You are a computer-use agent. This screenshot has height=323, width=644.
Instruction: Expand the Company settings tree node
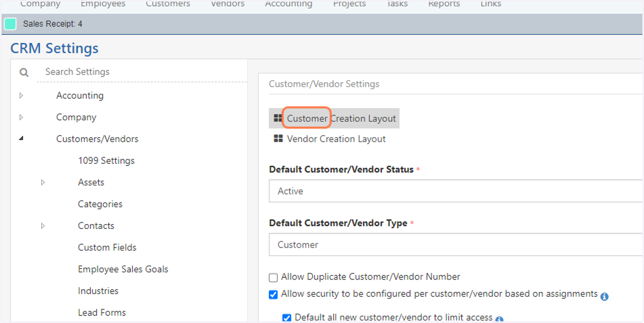tap(21, 117)
